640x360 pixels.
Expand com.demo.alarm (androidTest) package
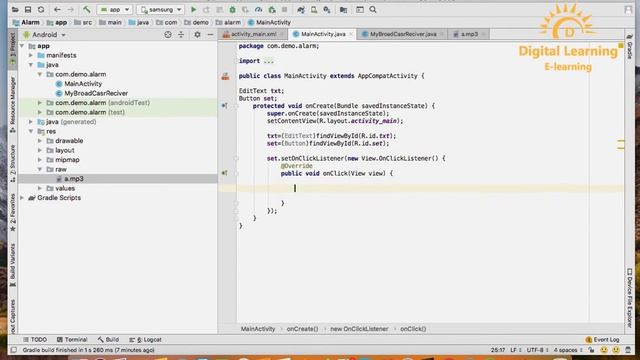[x=40, y=102]
